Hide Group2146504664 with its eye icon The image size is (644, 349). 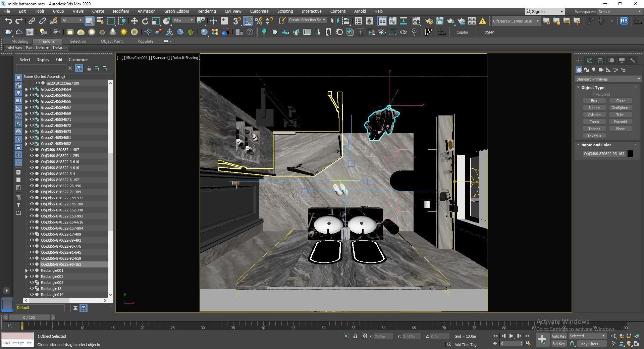click(32, 89)
